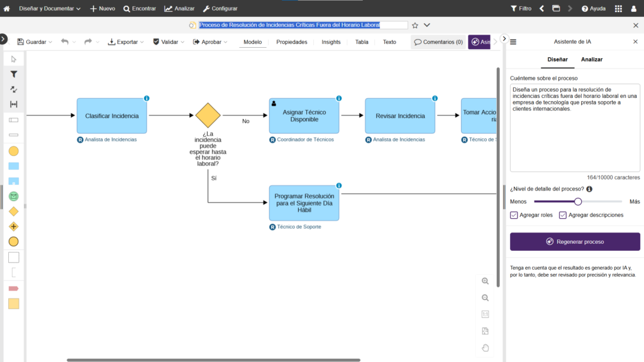Click the detail level slider handle

(x=578, y=202)
